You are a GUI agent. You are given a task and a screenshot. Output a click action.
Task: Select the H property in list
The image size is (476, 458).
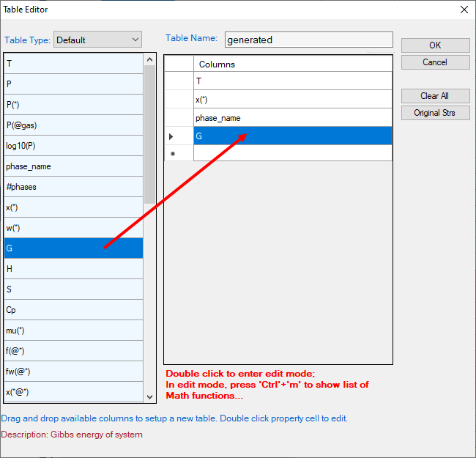[x=73, y=269]
